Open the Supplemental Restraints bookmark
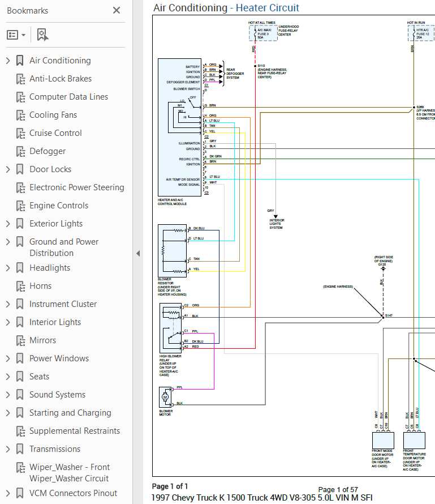 coord(75,431)
